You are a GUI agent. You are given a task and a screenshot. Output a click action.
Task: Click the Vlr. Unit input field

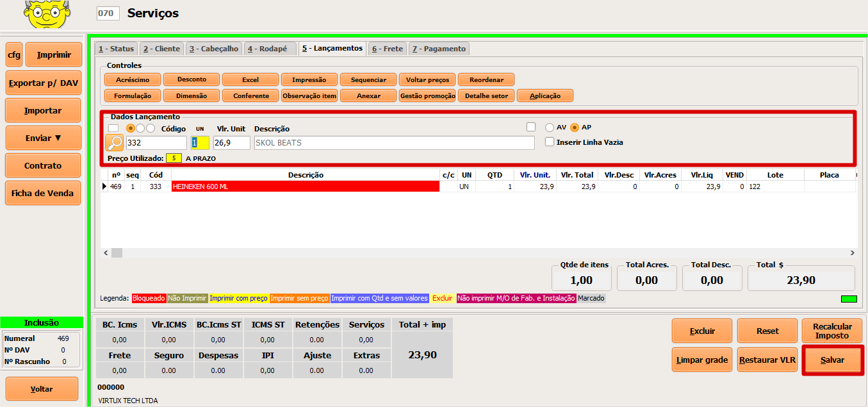[x=231, y=143]
